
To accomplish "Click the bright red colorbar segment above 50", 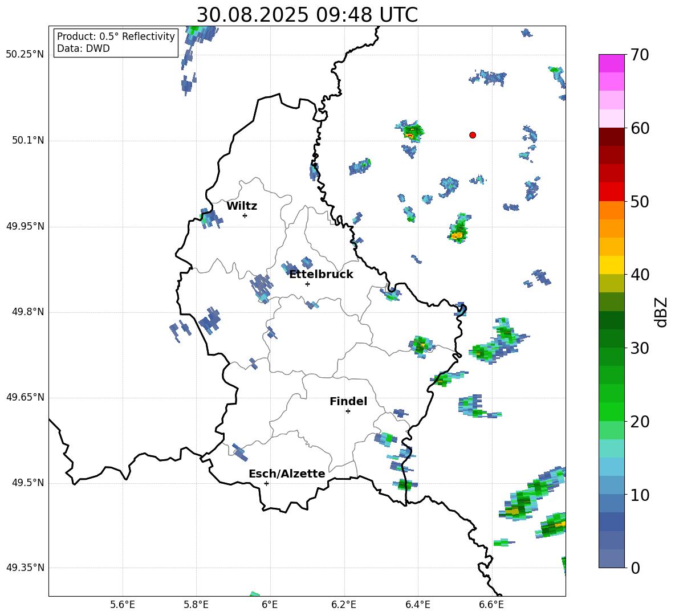I will tap(612, 191).
